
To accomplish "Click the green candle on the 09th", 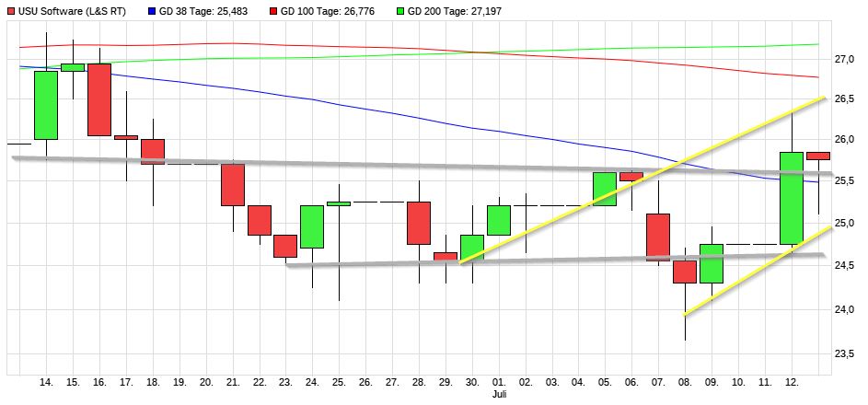I will pos(712,263).
